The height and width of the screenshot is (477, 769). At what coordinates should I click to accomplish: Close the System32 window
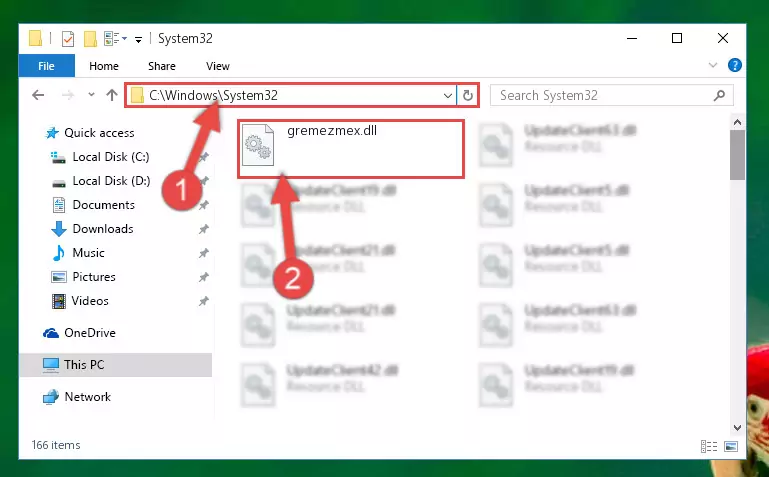point(723,38)
